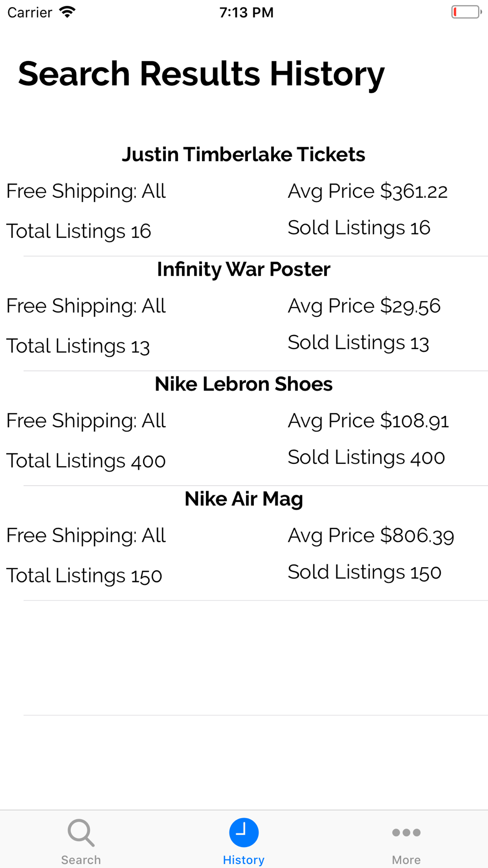
Task: Switch to the More tab label
Action: (x=406, y=860)
